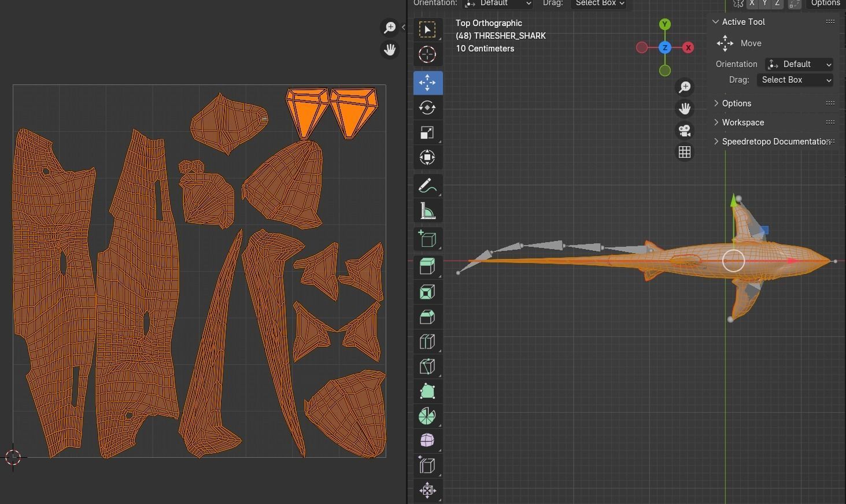Click the UV editor zoom magnifier icon

click(x=390, y=28)
